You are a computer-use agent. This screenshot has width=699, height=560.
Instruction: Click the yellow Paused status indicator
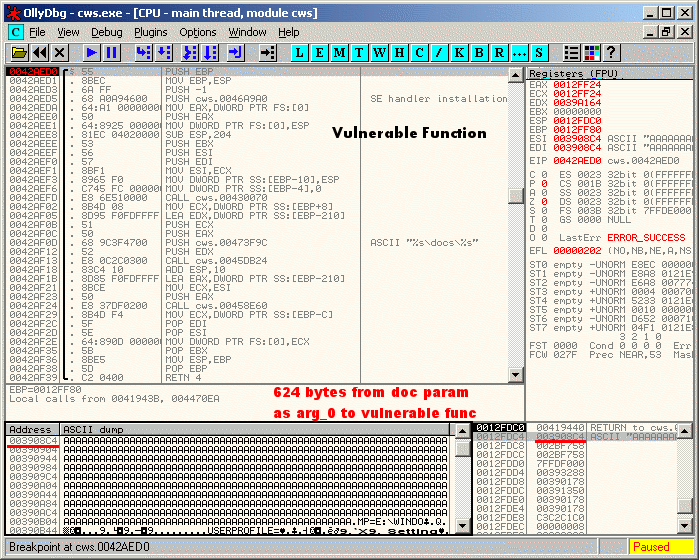click(660, 547)
